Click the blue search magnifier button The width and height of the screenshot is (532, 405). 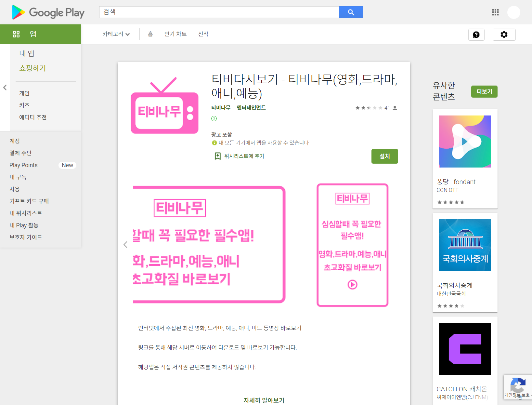[351, 12]
